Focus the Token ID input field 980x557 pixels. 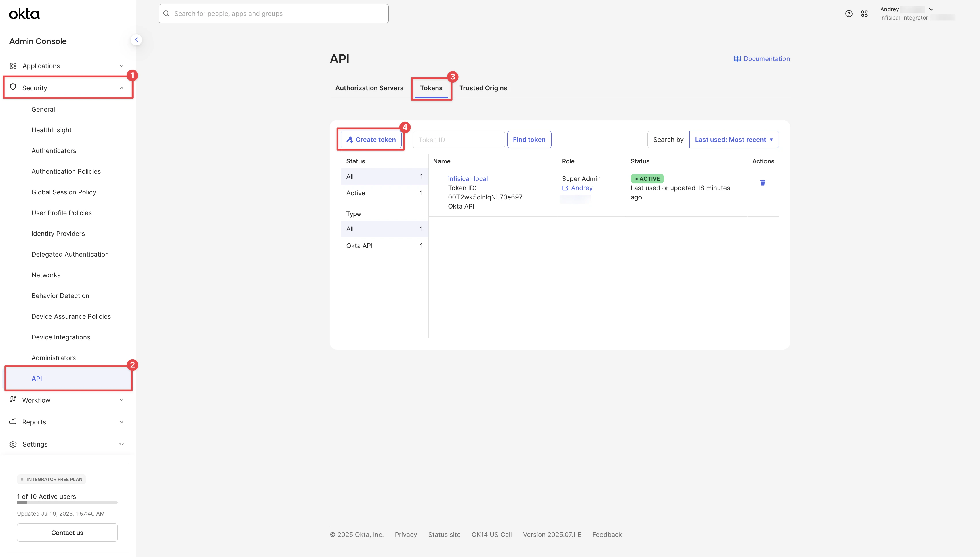459,140
